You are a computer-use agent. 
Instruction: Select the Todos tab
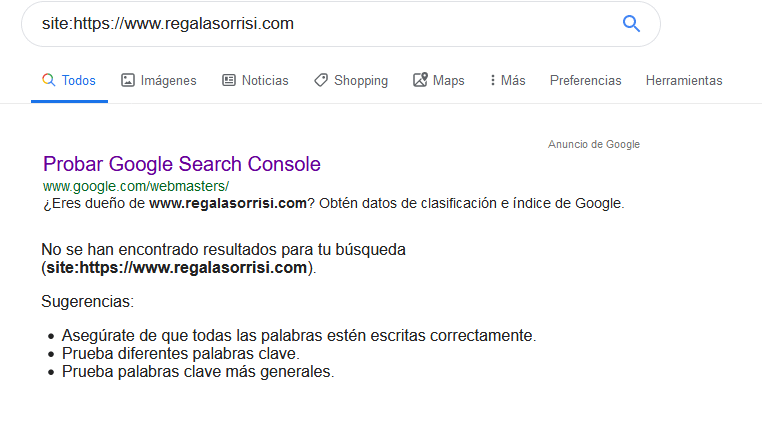click(69, 80)
